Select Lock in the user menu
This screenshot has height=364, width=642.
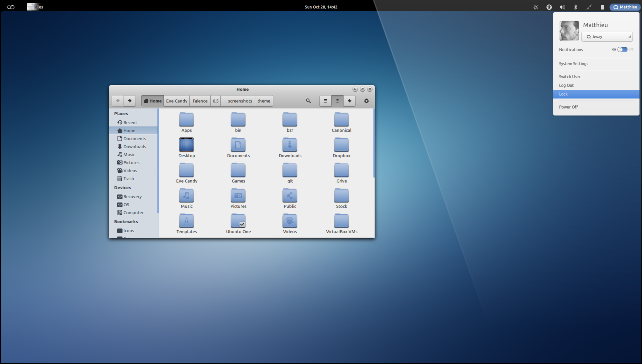[x=596, y=94]
